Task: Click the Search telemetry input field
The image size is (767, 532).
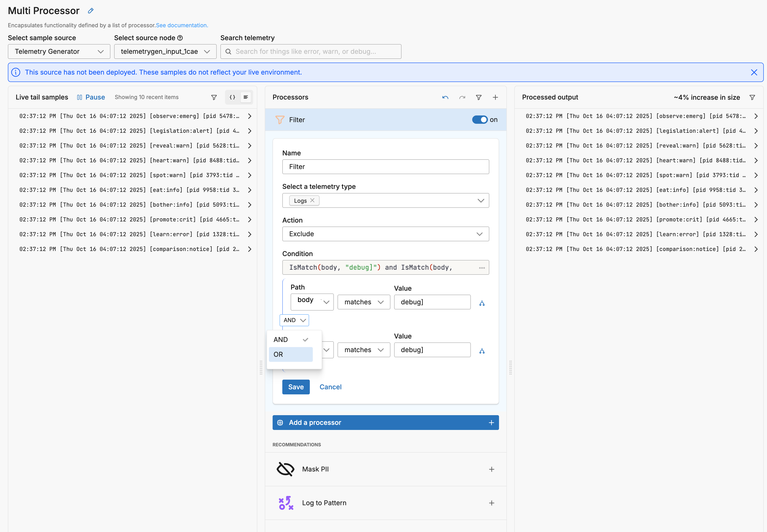Action: tap(311, 52)
